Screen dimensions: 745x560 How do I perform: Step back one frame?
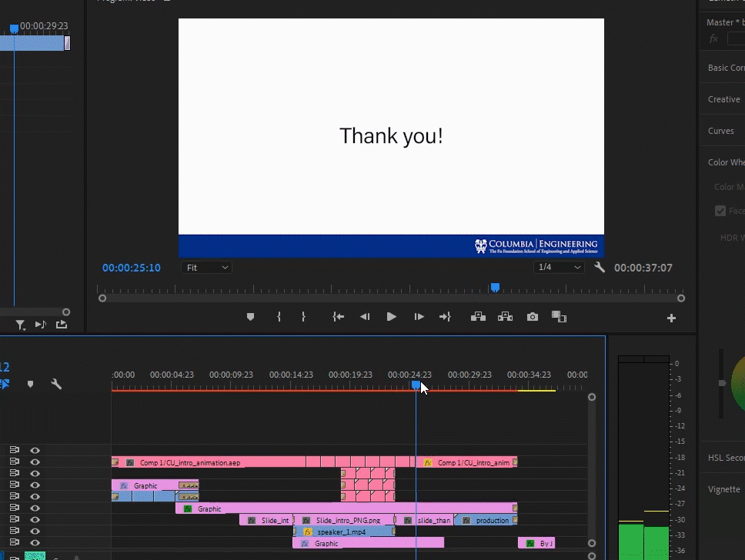(365, 317)
